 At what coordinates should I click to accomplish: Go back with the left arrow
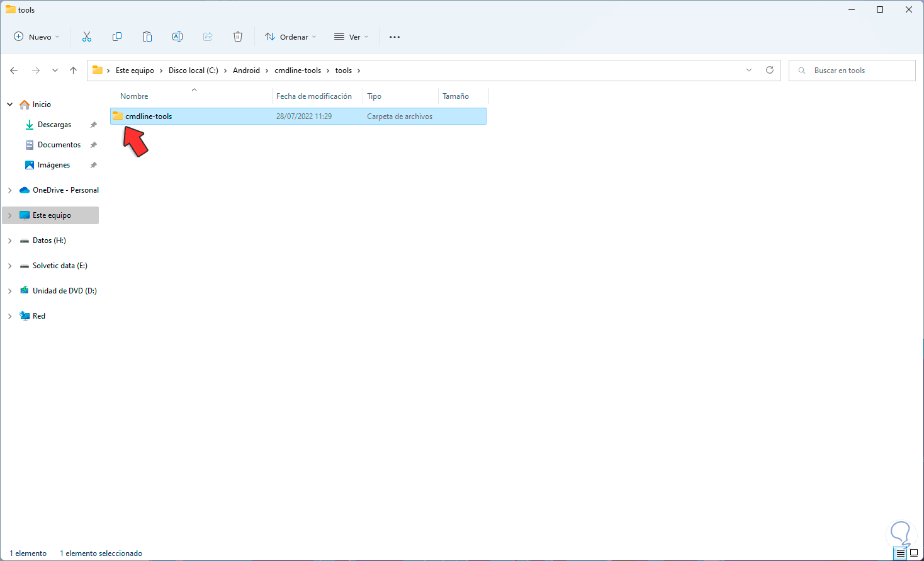pos(14,71)
